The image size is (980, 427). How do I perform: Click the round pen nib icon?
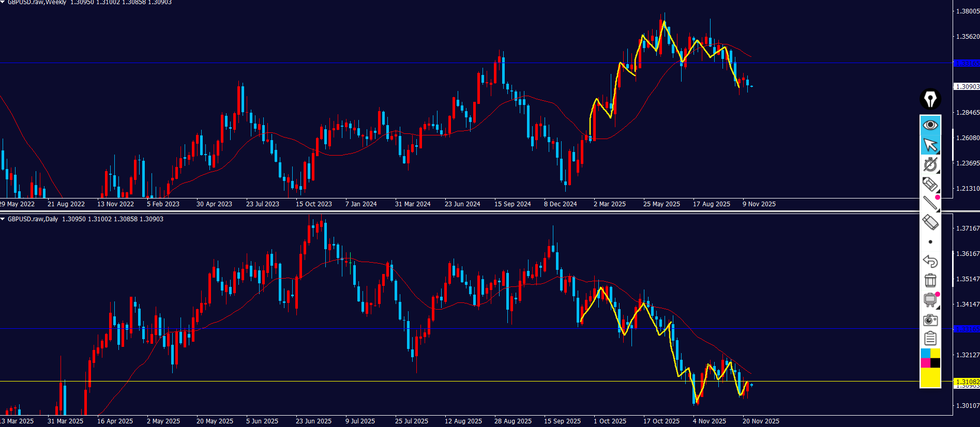[930, 99]
